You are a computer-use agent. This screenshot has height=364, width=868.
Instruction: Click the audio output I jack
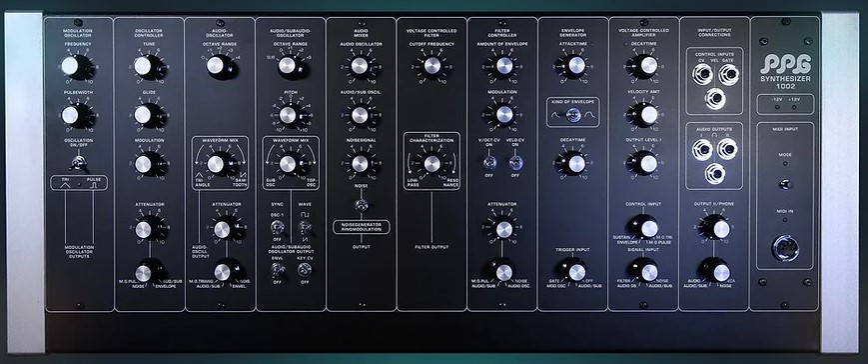pyautogui.click(x=702, y=148)
